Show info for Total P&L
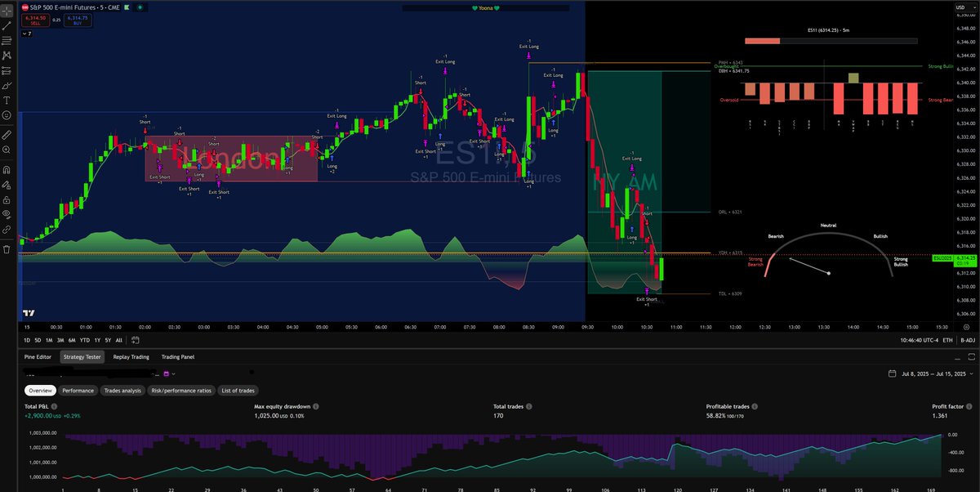Image resolution: width=980 pixels, height=492 pixels. click(x=53, y=406)
